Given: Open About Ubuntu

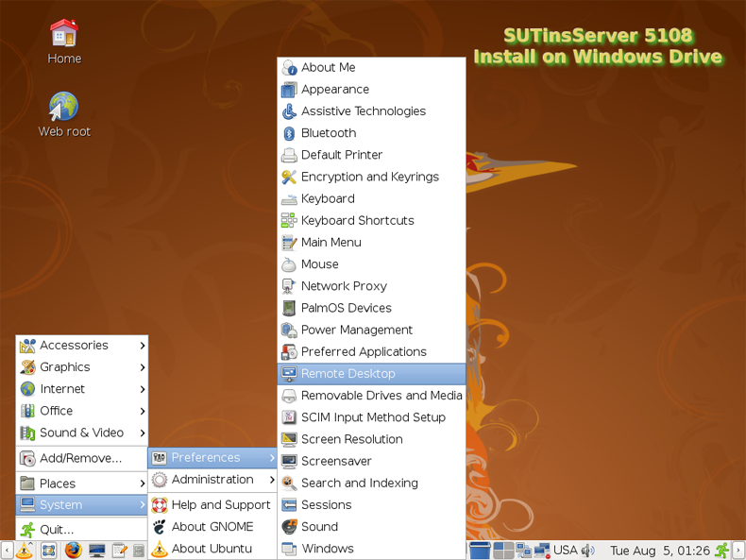Looking at the screenshot, I should click(212, 549).
